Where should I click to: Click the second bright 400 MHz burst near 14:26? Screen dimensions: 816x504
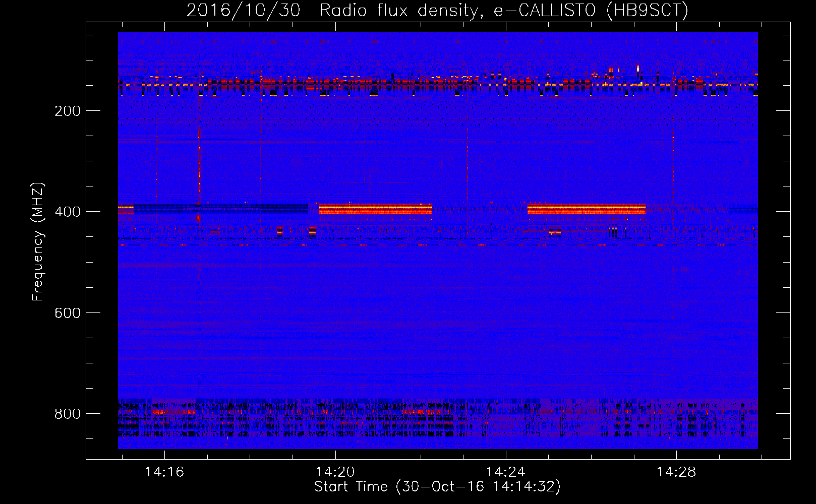click(587, 209)
